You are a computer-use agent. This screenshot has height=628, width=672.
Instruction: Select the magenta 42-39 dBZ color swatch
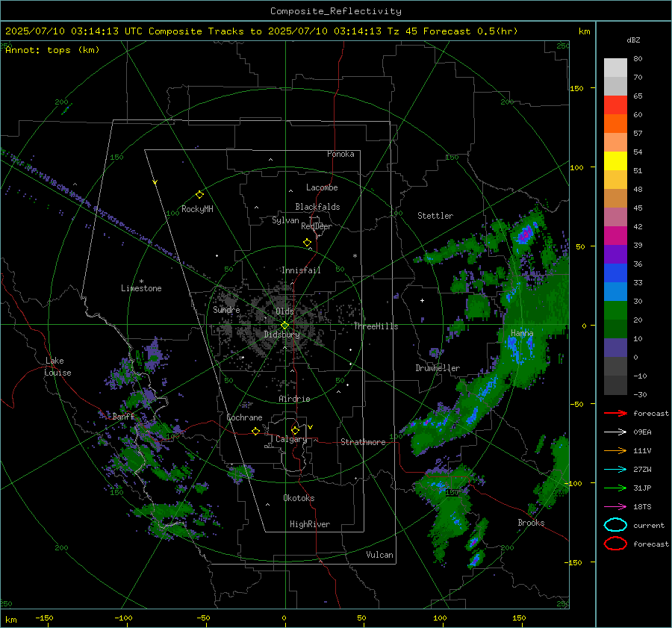click(x=615, y=236)
